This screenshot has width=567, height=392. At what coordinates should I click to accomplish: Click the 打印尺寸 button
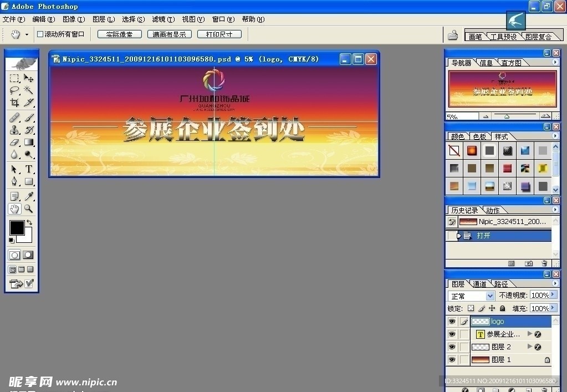pos(219,34)
